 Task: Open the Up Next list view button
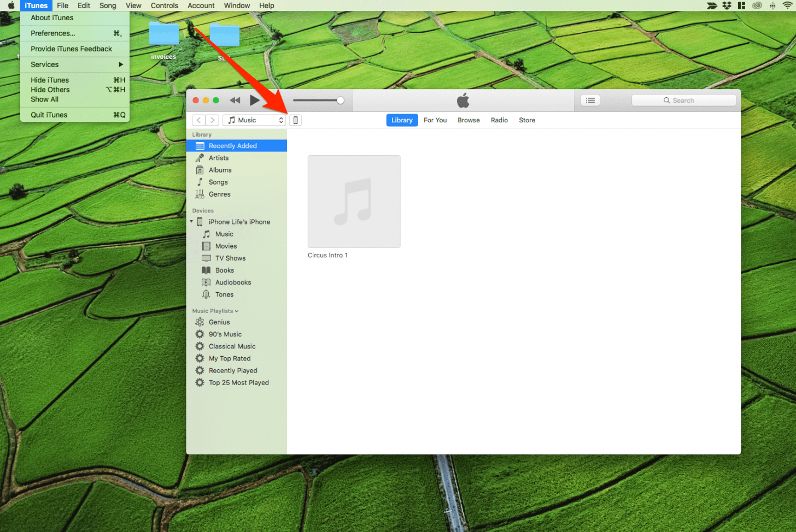[x=590, y=101]
